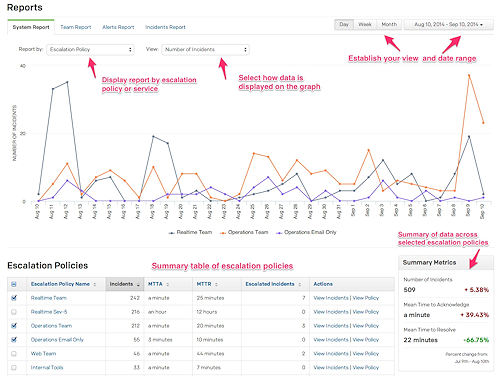Click the +39.43% change value
500x376 pixels.
[475, 315]
